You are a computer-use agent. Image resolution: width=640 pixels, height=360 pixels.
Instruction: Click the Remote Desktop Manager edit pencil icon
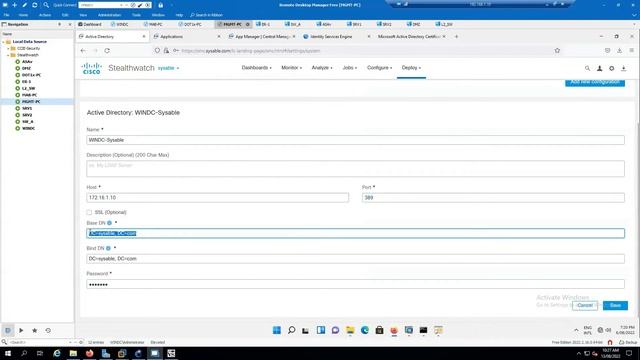click(24, 5)
